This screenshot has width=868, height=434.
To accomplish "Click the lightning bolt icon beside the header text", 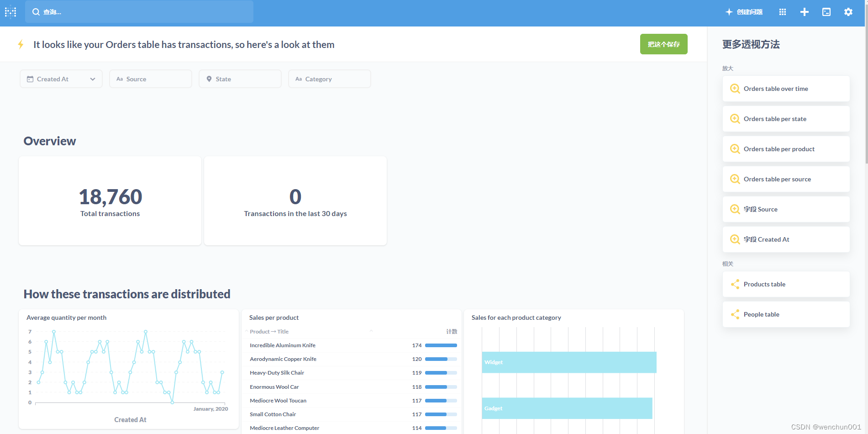I will point(21,44).
